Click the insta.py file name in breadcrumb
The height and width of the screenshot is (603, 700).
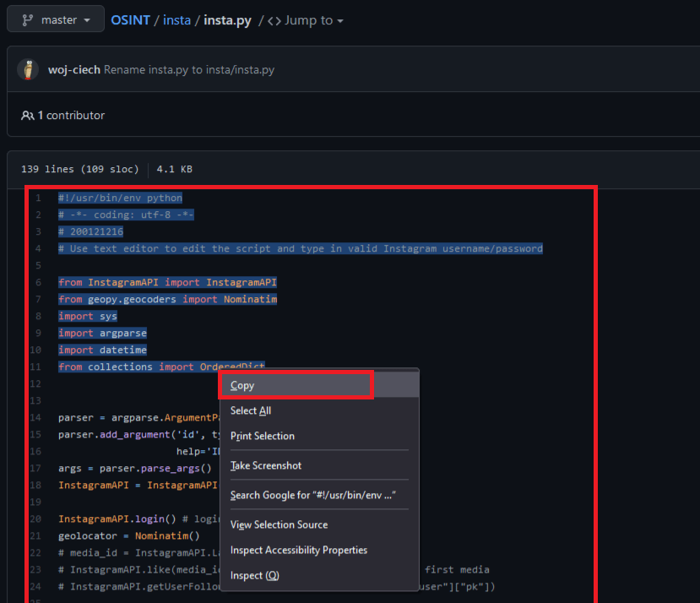coord(228,20)
